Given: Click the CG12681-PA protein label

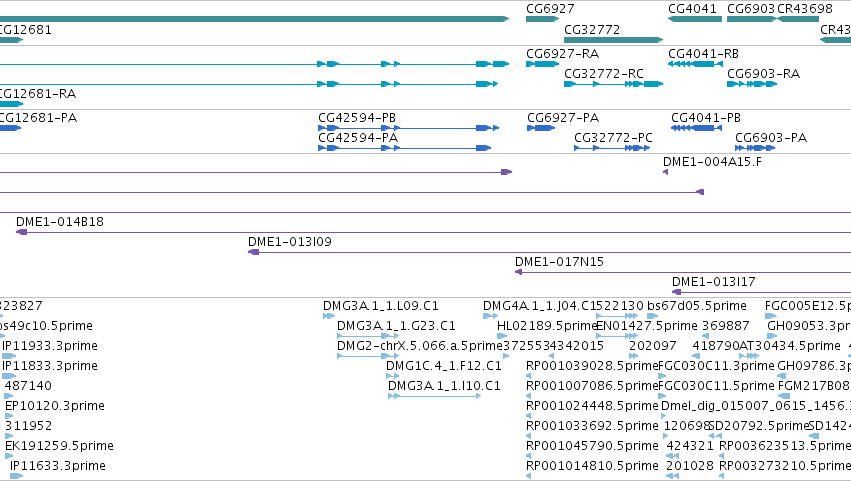Looking at the screenshot, I should click(x=37, y=118).
